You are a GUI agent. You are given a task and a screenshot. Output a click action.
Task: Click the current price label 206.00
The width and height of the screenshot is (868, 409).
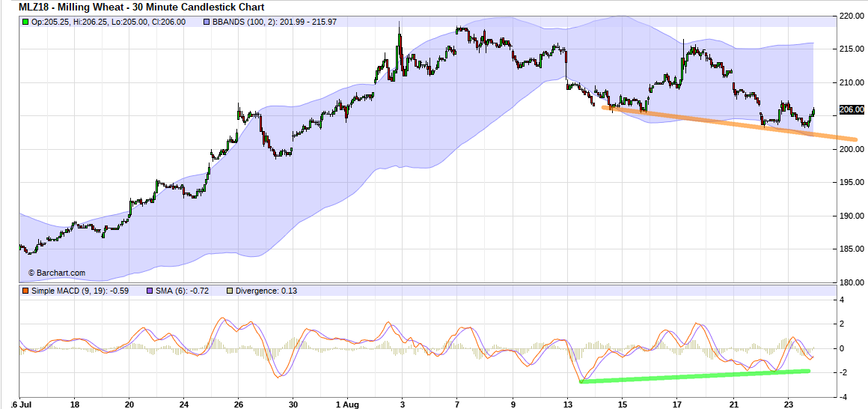pos(852,109)
